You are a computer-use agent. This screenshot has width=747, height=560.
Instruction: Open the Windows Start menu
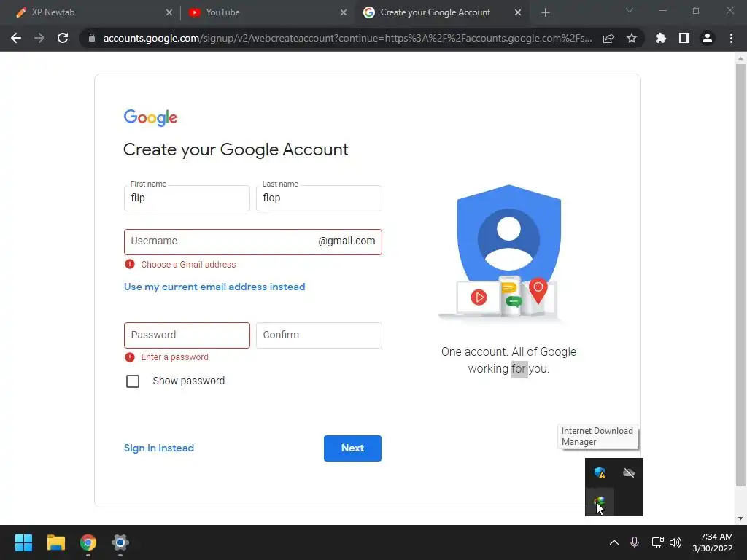tap(23, 542)
